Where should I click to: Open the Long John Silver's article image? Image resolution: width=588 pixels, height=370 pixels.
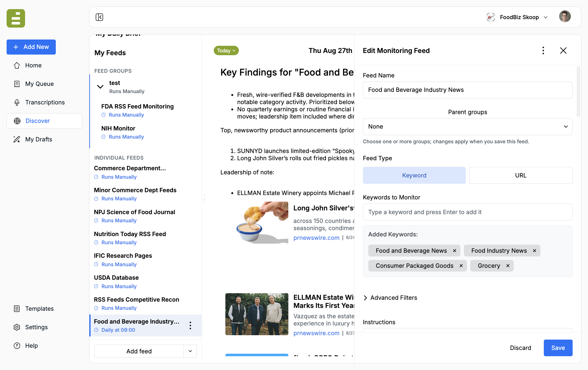257,223
